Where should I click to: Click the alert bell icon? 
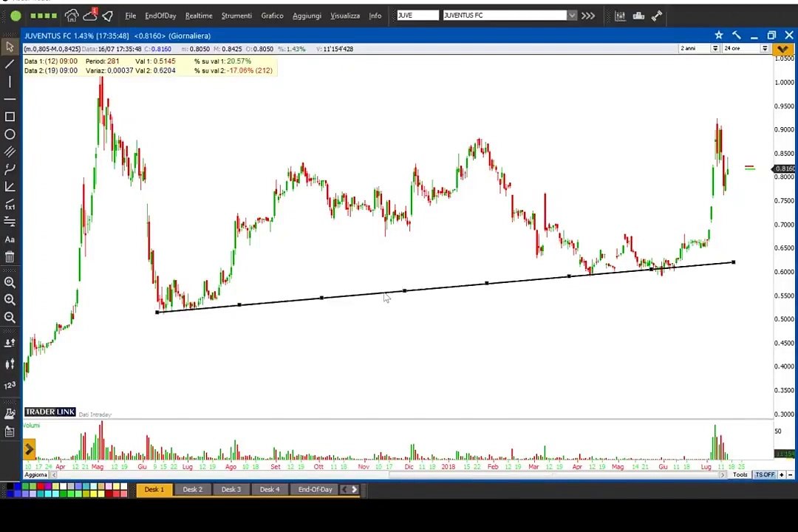pyautogui.click(x=107, y=16)
